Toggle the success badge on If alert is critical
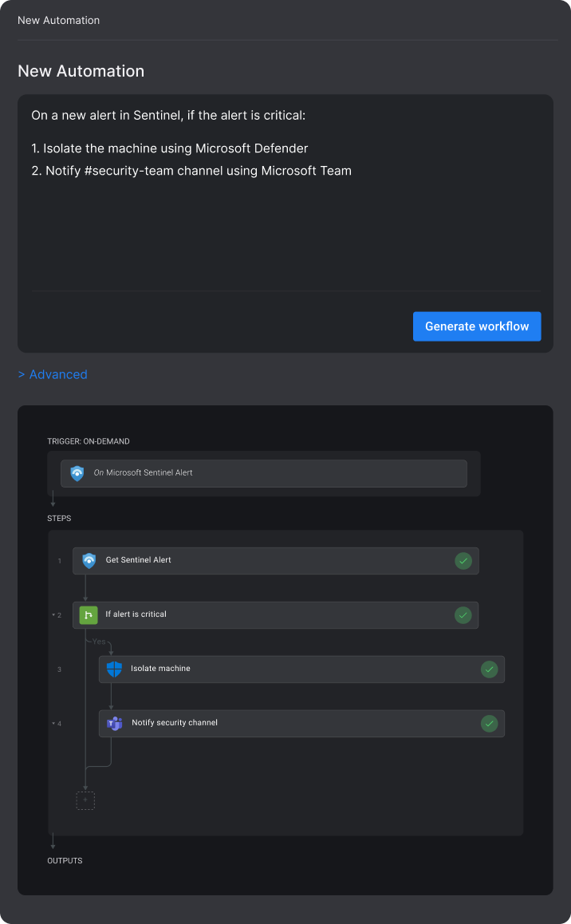Image resolution: width=571 pixels, height=924 pixels. (x=463, y=614)
